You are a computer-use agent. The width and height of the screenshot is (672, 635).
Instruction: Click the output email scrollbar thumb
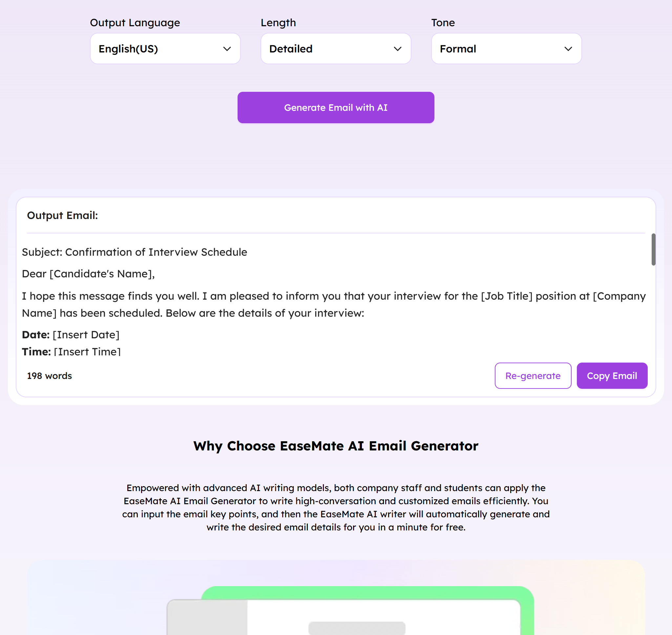653,249
